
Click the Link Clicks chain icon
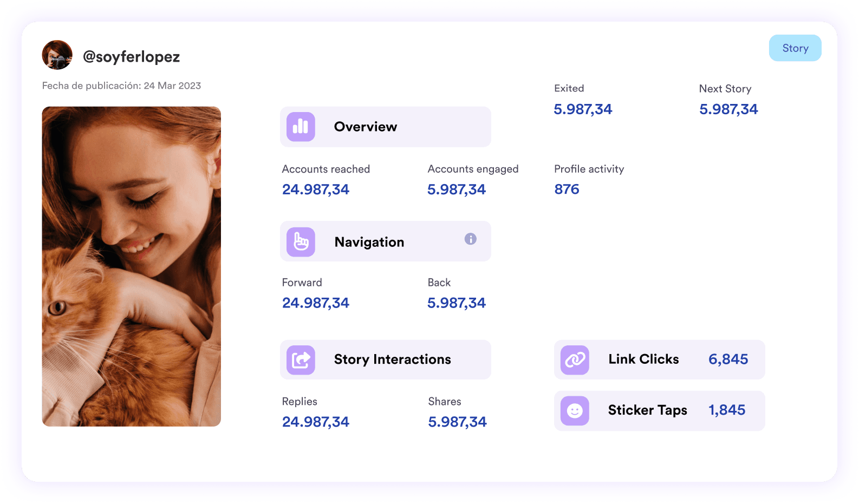tap(575, 360)
